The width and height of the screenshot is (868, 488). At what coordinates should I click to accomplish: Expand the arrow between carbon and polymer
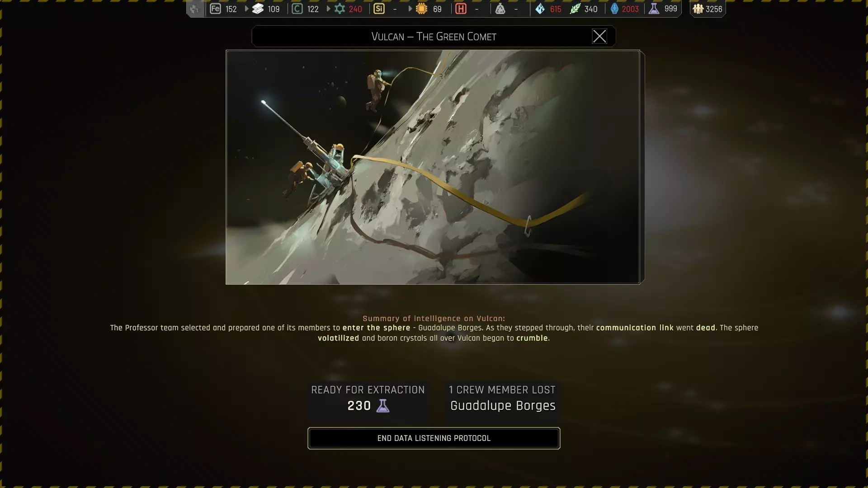pos(328,9)
